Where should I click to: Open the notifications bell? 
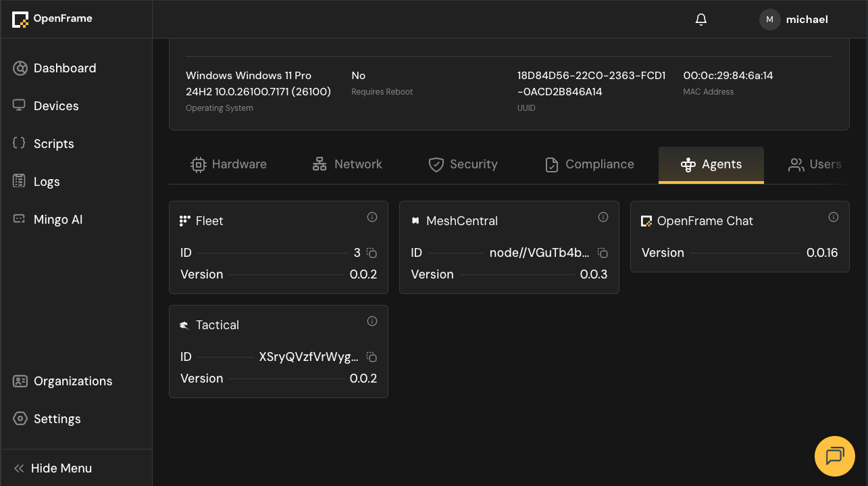(701, 20)
